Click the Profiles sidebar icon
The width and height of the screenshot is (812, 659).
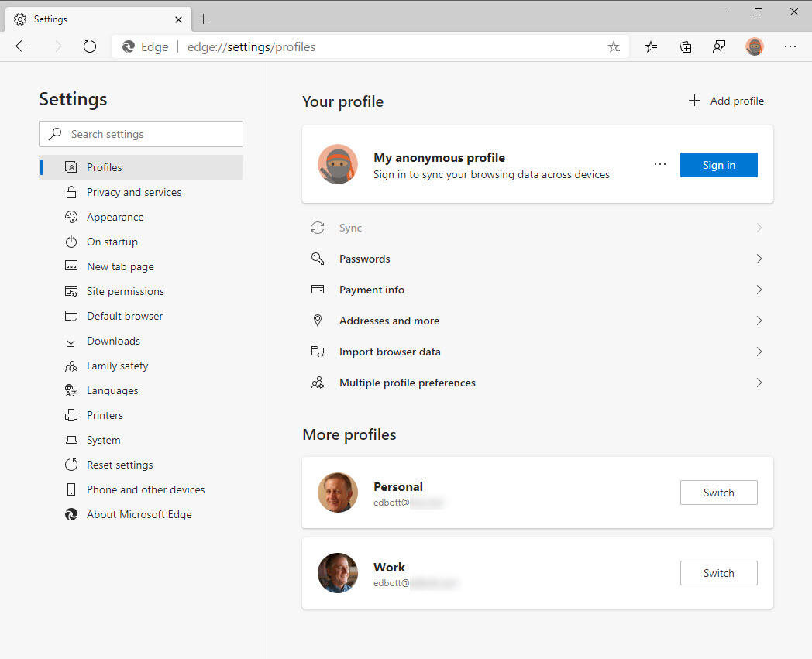[x=71, y=167]
